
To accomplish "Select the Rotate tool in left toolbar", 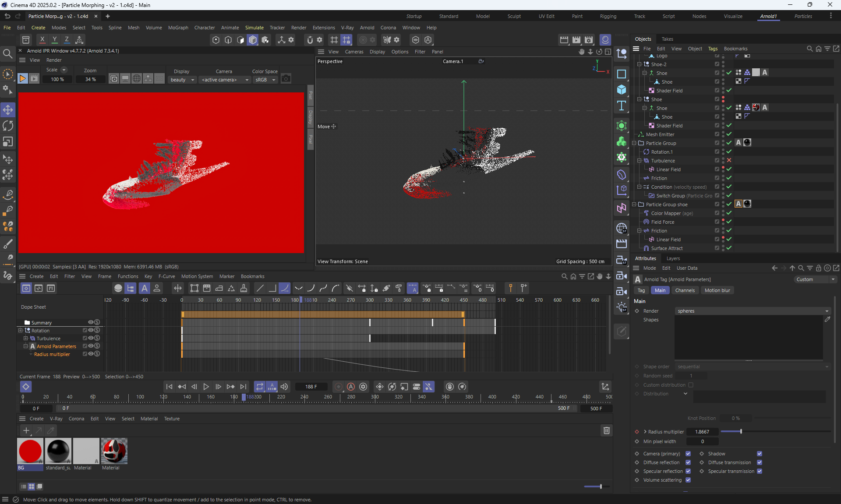I will tap(8, 126).
